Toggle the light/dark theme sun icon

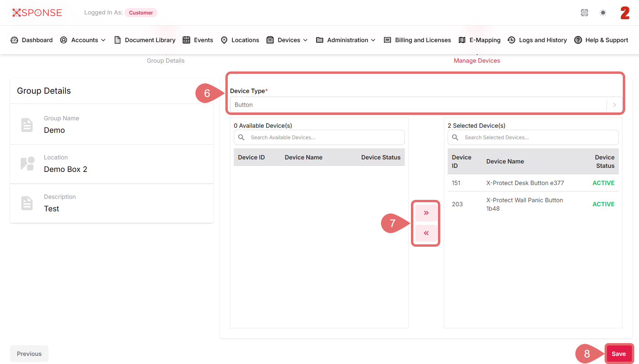point(603,13)
